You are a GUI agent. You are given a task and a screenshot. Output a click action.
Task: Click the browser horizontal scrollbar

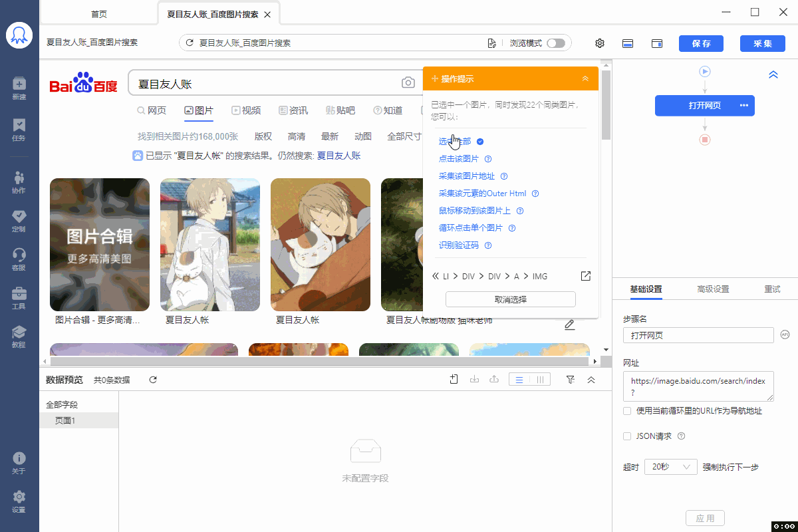pyautogui.click(x=320, y=361)
